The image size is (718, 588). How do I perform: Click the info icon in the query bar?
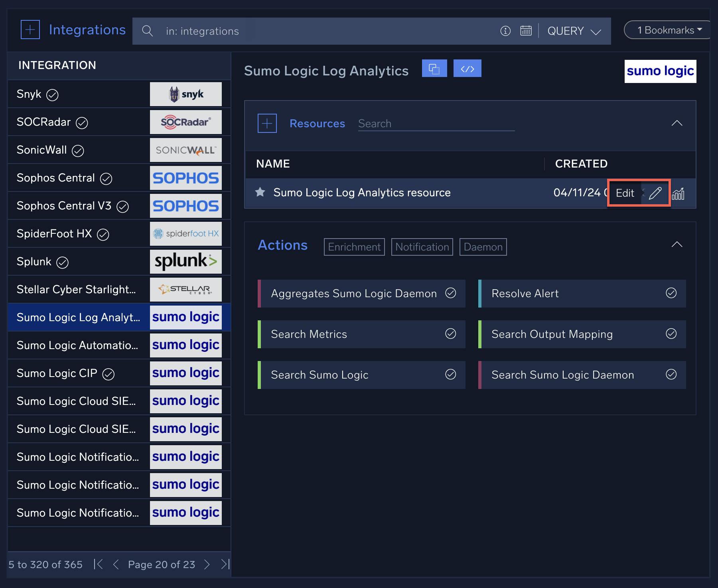tap(505, 30)
